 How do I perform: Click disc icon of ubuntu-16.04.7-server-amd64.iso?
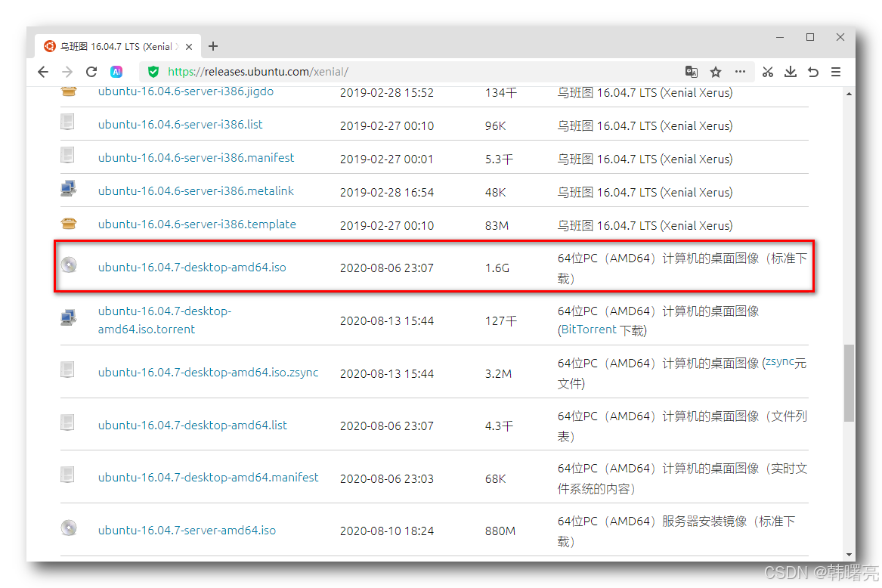click(69, 528)
